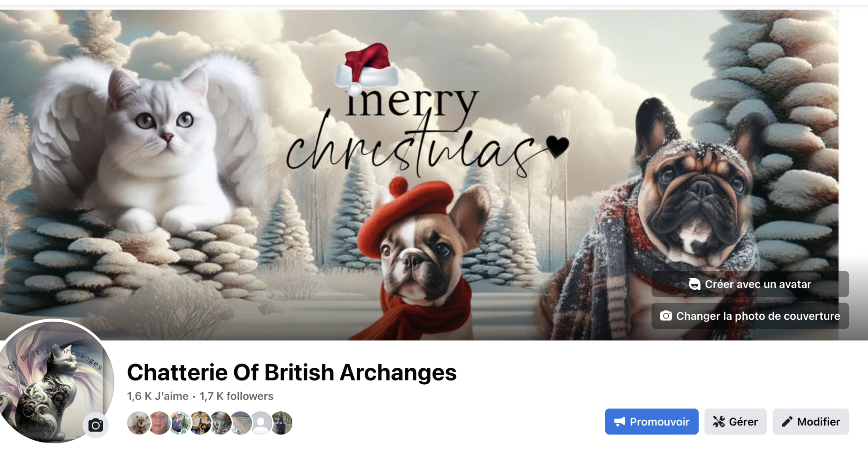Screen dimensions: 868x452
Task: Select the Changer la photo de couverture text label
Action: tap(758, 316)
